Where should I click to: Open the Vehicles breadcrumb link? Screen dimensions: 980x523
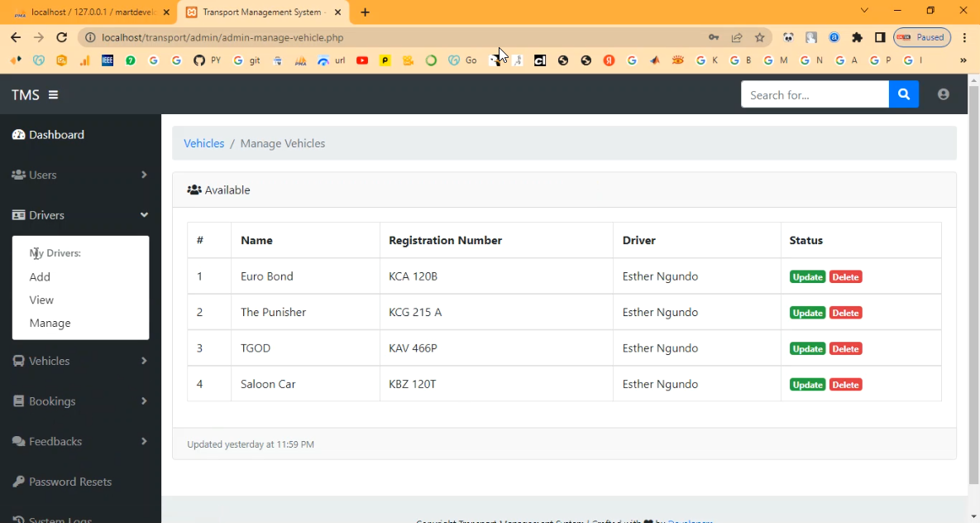pyautogui.click(x=203, y=143)
